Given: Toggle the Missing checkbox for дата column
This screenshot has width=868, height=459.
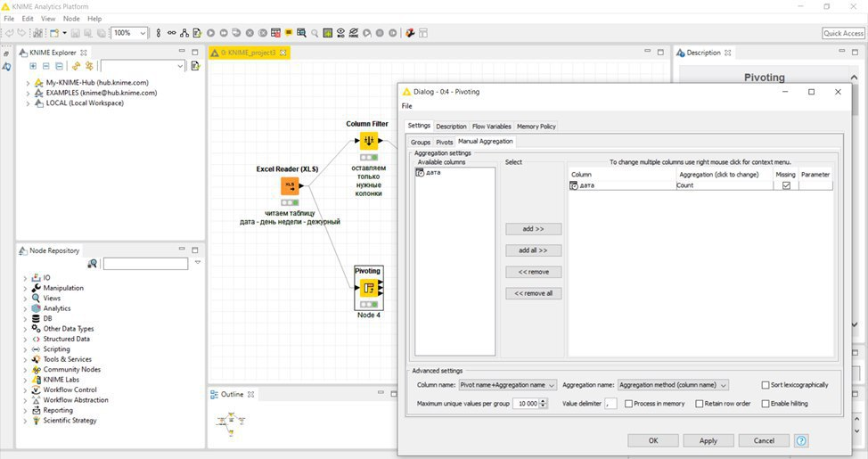Looking at the screenshot, I should click(786, 185).
